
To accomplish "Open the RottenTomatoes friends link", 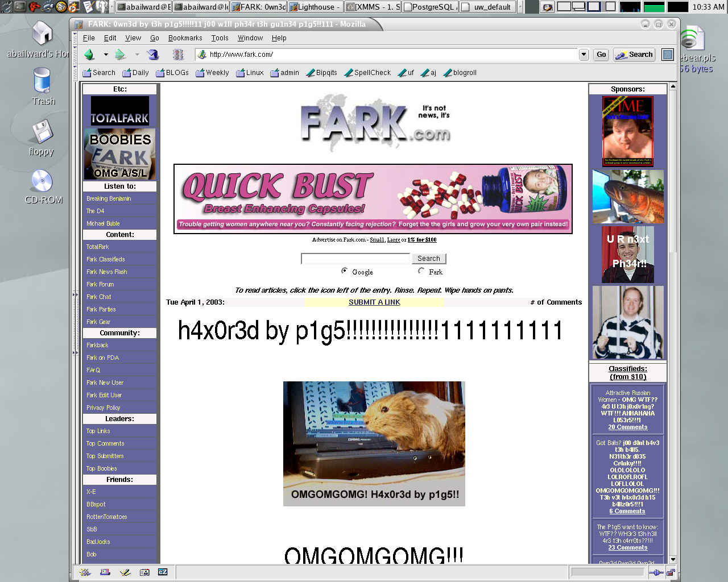I will pos(107,517).
